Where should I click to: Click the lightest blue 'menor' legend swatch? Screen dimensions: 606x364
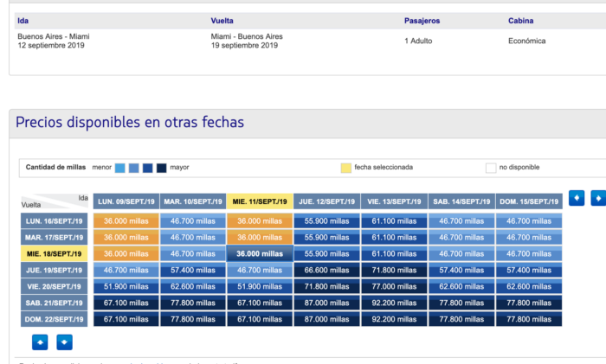(x=120, y=168)
